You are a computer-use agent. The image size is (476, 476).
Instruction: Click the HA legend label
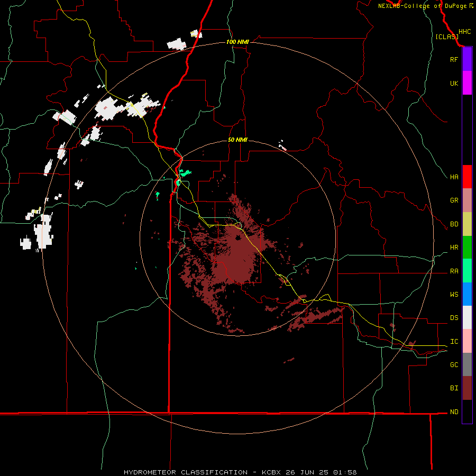(454, 177)
